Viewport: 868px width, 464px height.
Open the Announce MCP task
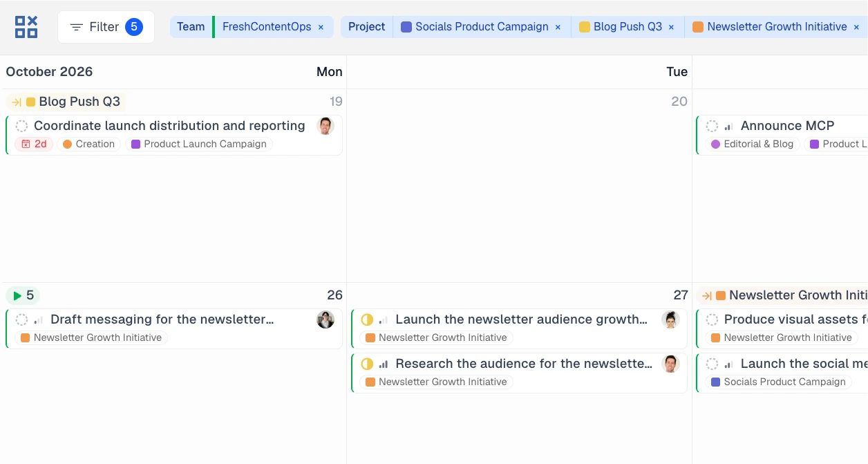[x=787, y=126]
